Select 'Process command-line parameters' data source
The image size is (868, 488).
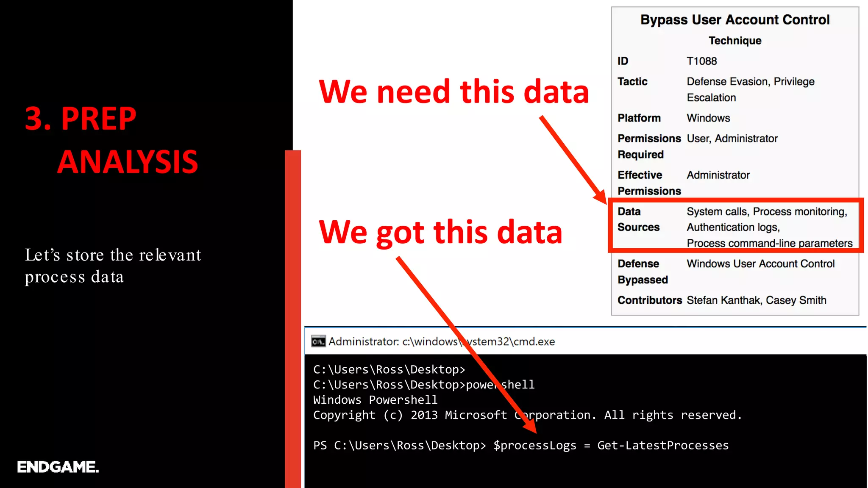click(x=770, y=243)
